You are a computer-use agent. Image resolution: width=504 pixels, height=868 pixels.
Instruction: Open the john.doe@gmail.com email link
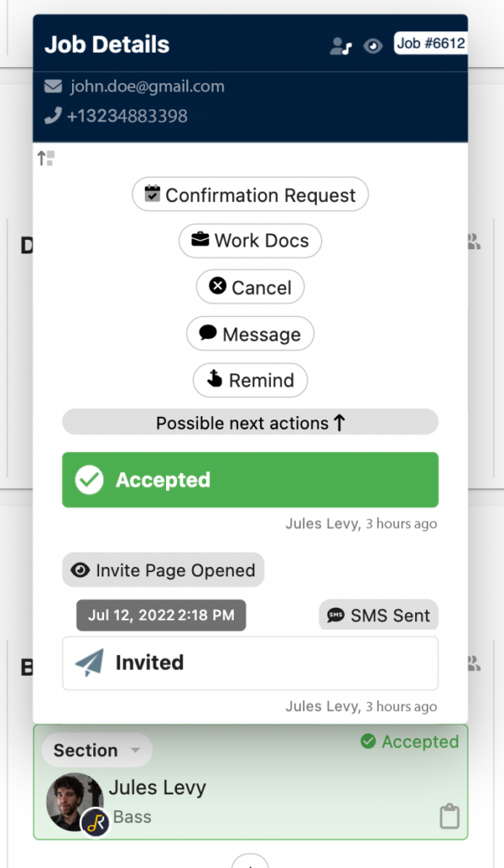(x=147, y=86)
